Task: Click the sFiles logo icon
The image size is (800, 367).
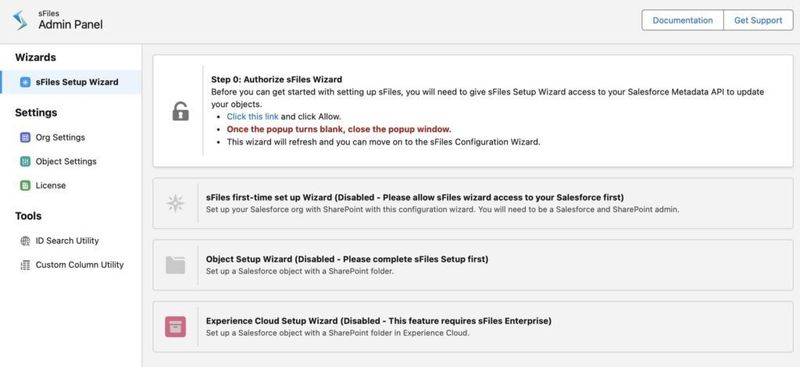Action: (x=20, y=20)
